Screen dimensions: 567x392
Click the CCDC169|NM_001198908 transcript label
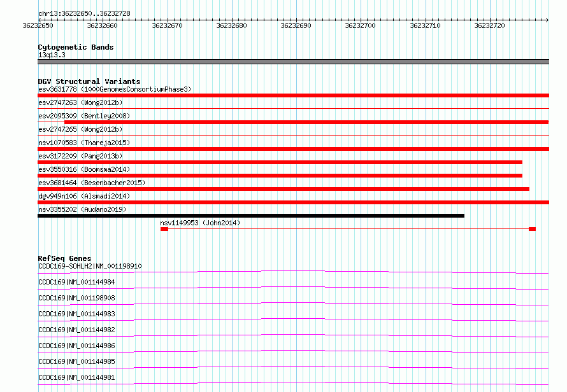pyautogui.click(x=76, y=298)
